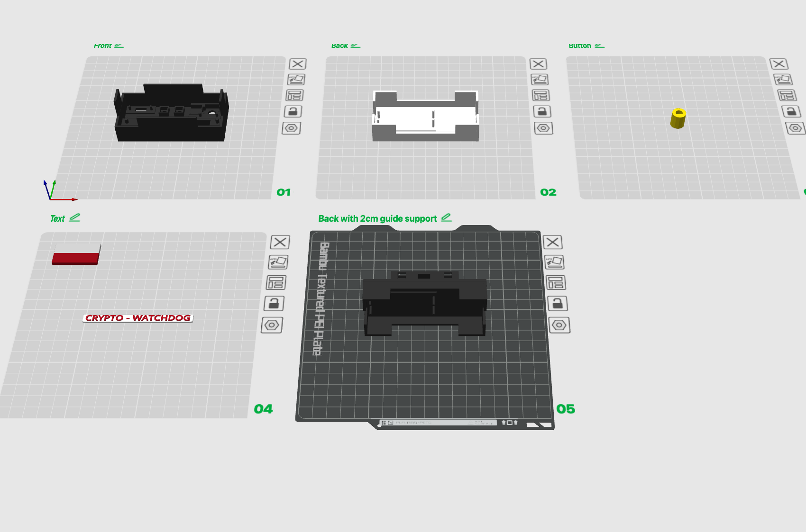
Task: Toggle the lock on plate 05
Action: [558, 303]
